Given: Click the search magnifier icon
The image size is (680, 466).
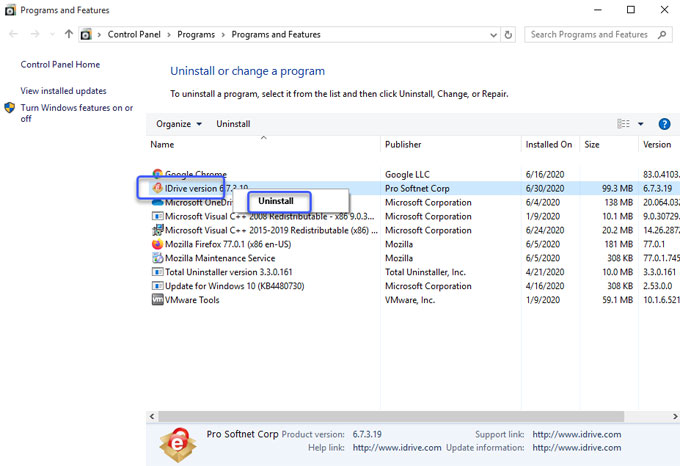Looking at the screenshot, I should 662,35.
